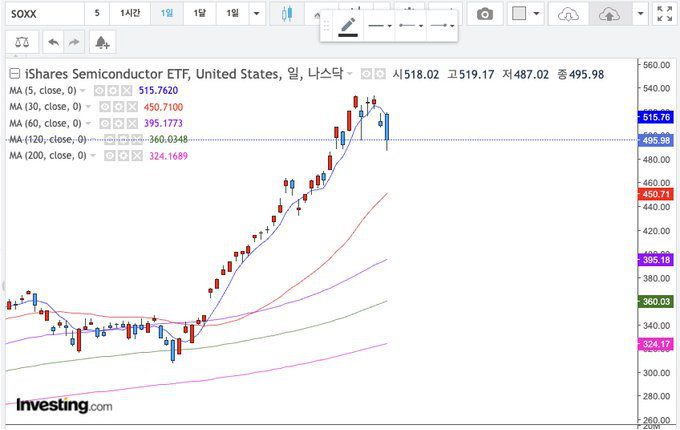
Task: Select the 1달 interval
Action: click(x=199, y=13)
